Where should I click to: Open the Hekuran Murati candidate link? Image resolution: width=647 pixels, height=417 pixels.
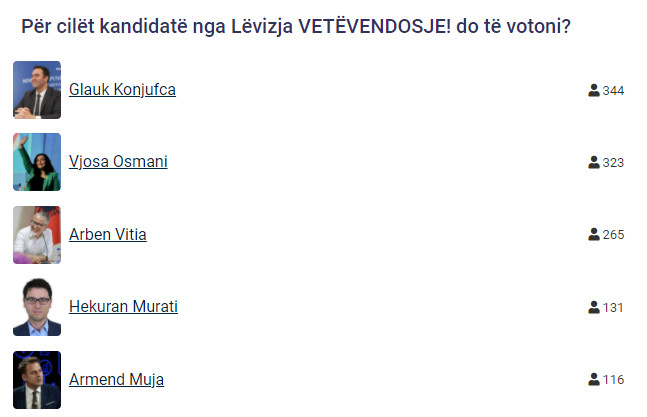pos(123,306)
